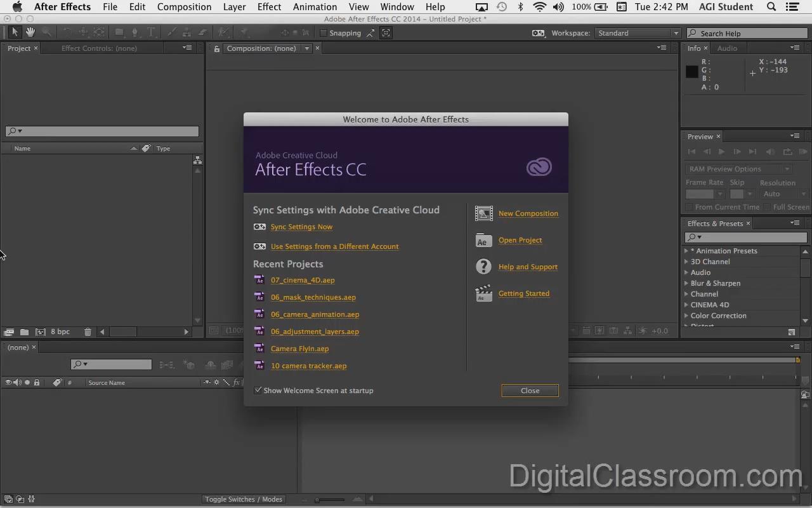Click the Shy switch column icon in timeline
Image resolution: width=812 pixels, height=508 pixels.
pos(207,382)
